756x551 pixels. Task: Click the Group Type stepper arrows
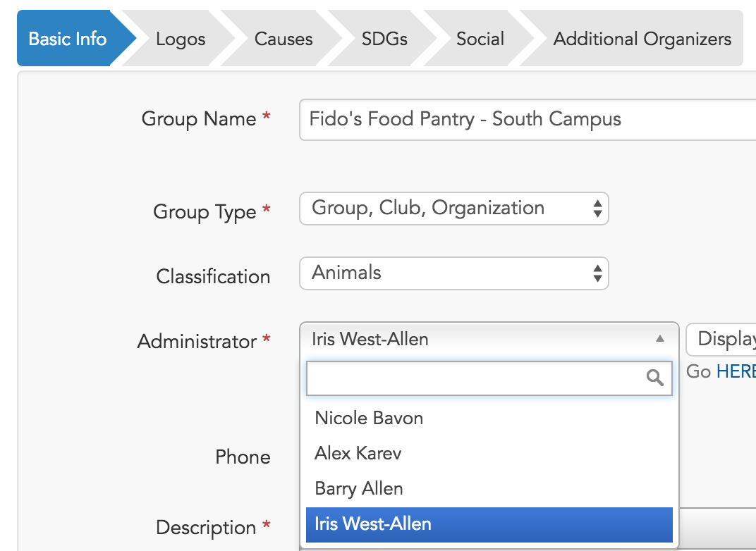point(598,209)
